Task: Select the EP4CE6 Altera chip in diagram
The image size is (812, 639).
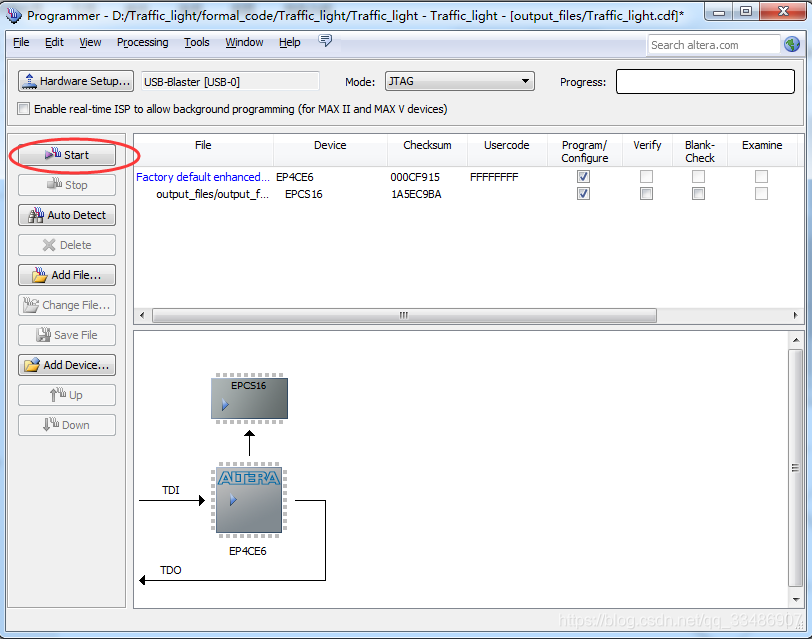Action: click(x=249, y=501)
